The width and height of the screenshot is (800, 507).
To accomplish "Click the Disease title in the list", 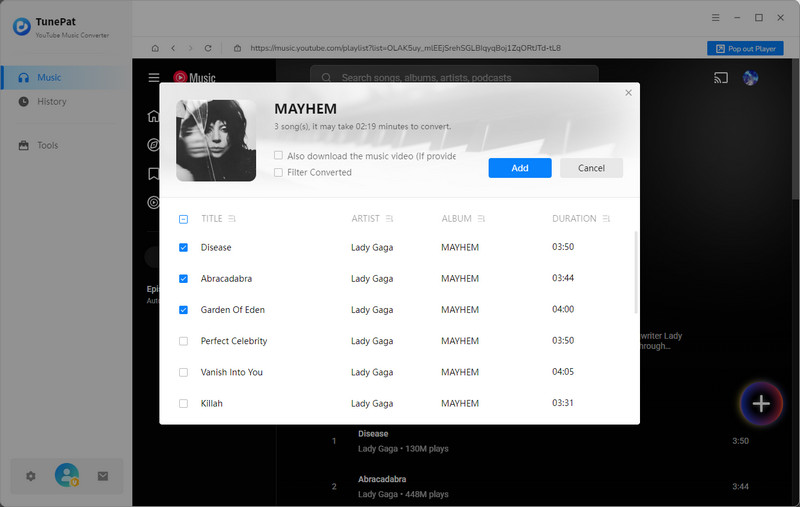I will 216,247.
